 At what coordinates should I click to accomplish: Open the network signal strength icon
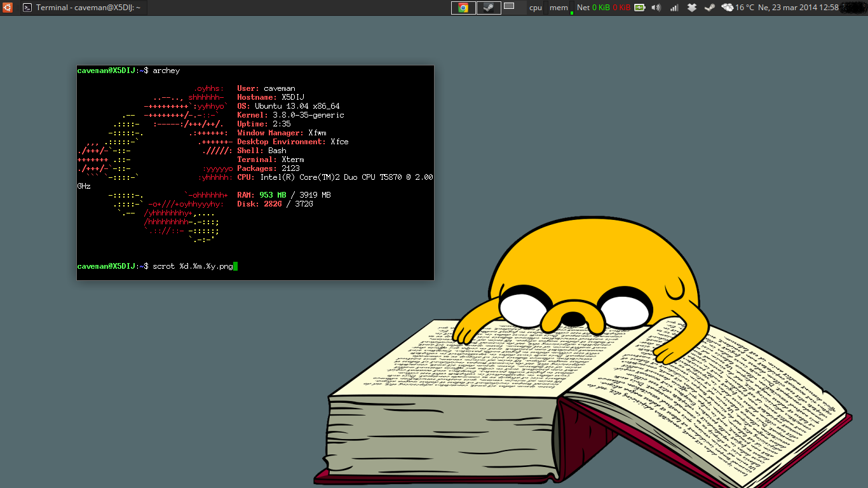pyautogui.click(x=674, y=8)
